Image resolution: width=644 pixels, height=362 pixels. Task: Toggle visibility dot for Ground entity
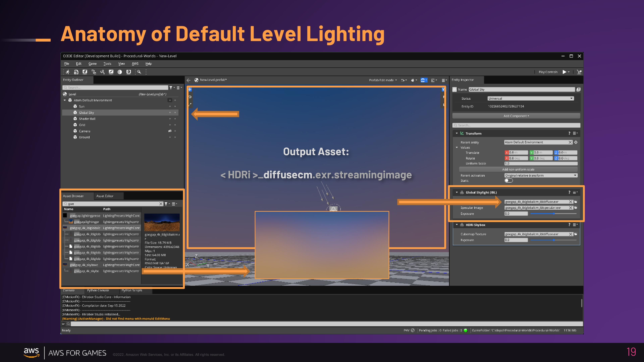pyautogui.click(x=170, y=137)
